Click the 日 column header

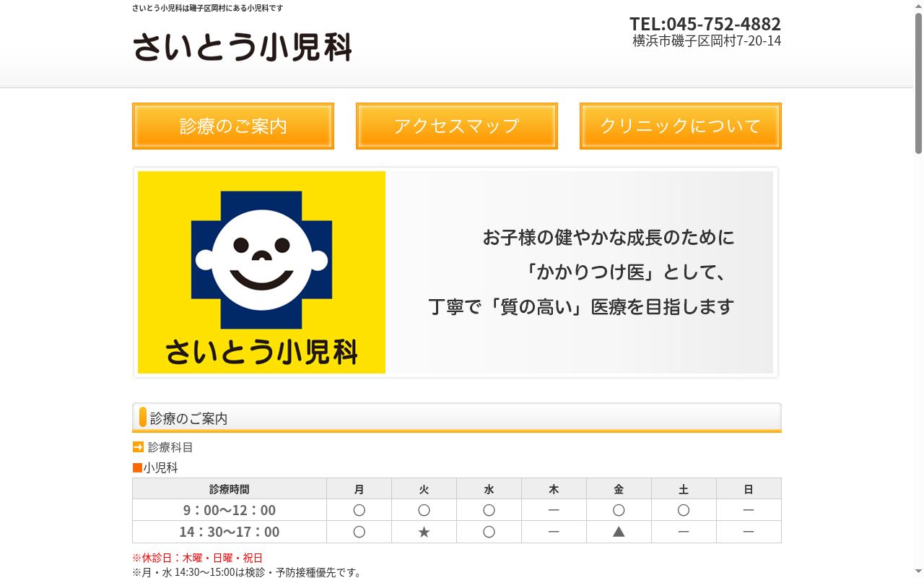pos(749,489)
